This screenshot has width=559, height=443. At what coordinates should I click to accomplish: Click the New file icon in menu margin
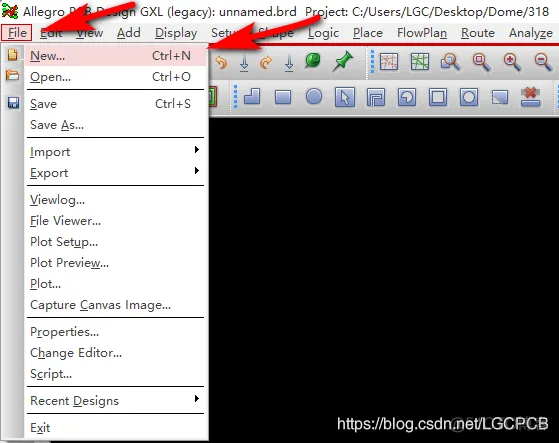coord(12,55)
